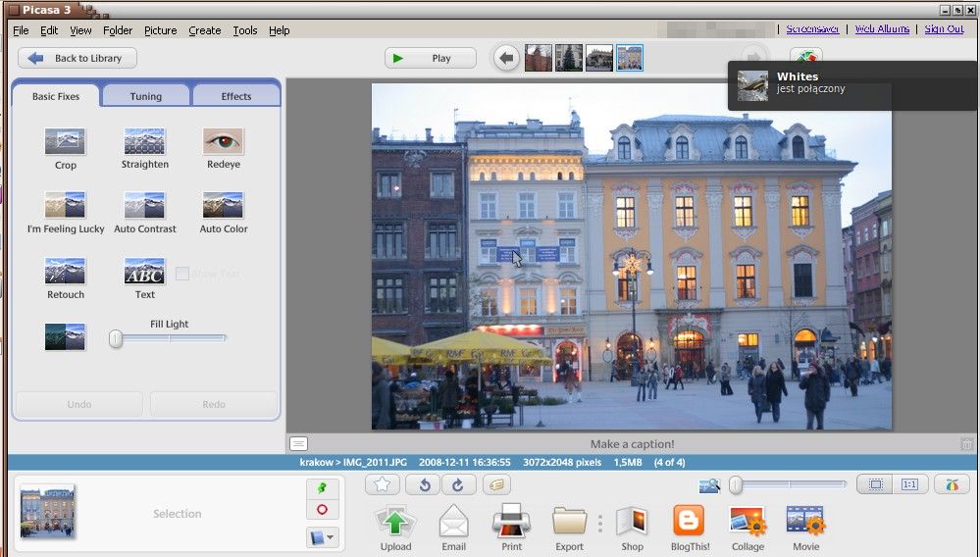Click Back to Library
The width and height of the screenshot is (980, 557).
(77, 58)
